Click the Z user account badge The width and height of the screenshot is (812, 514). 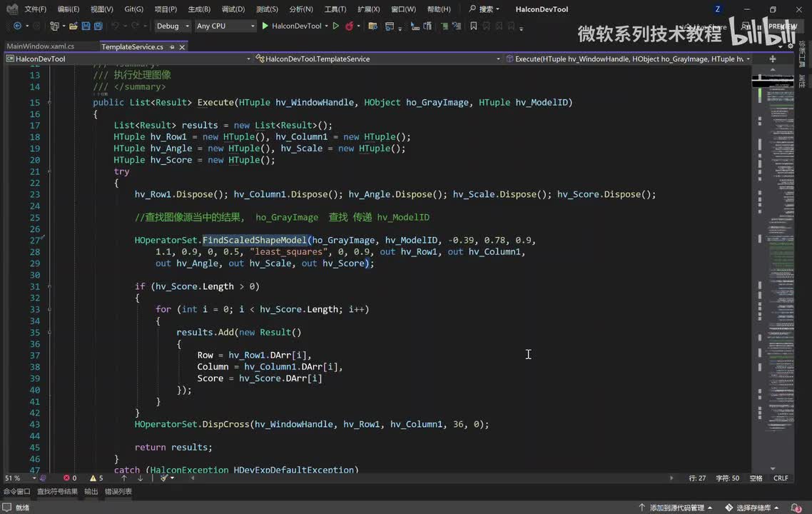717,9
